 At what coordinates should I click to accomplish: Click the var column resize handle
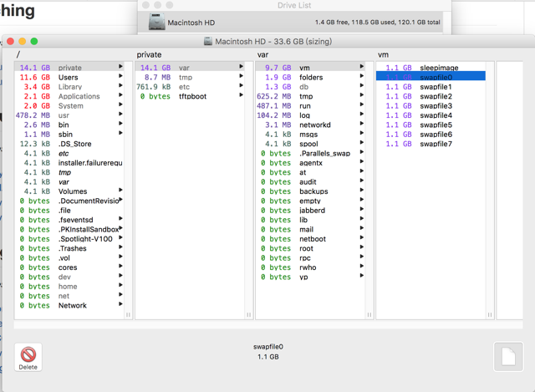pyautogui.click(x=369, y=315)
